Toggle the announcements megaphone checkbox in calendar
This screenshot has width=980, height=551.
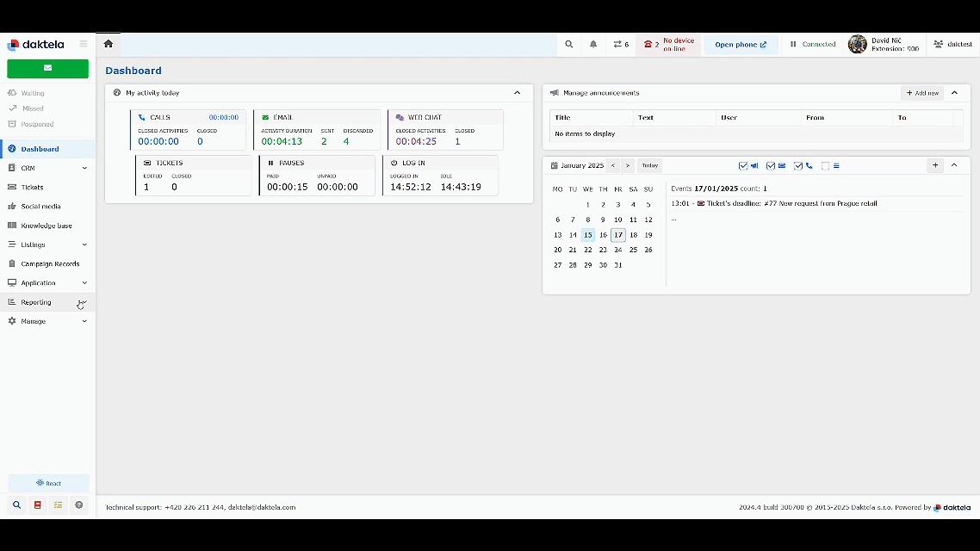743,166
